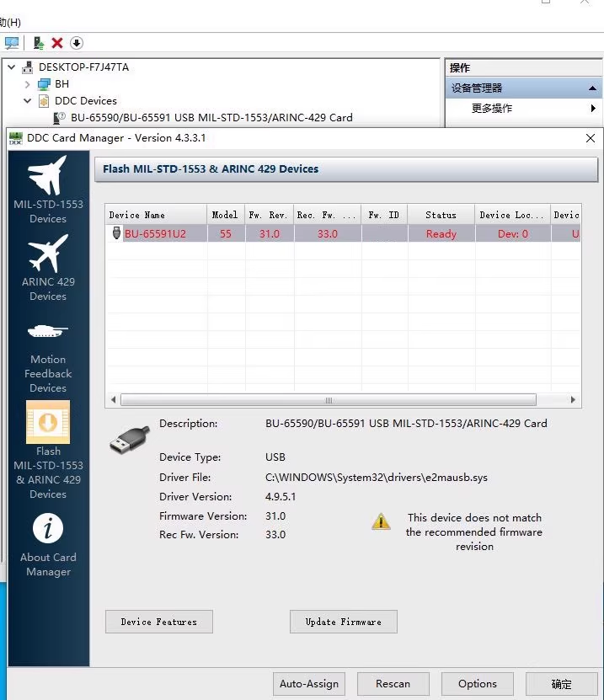Click right arrow of device list scrollbar
The height and width of the screenshot is (700, 604).
click(573, 399)
